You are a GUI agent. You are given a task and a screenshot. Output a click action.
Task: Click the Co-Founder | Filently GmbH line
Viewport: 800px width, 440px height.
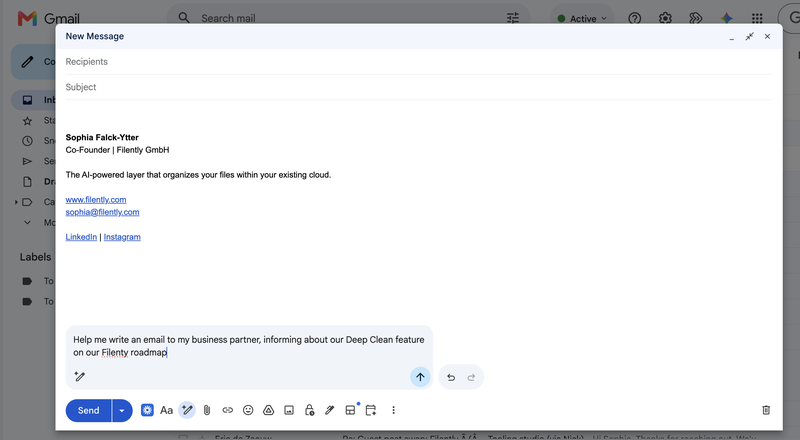[117, 150]
